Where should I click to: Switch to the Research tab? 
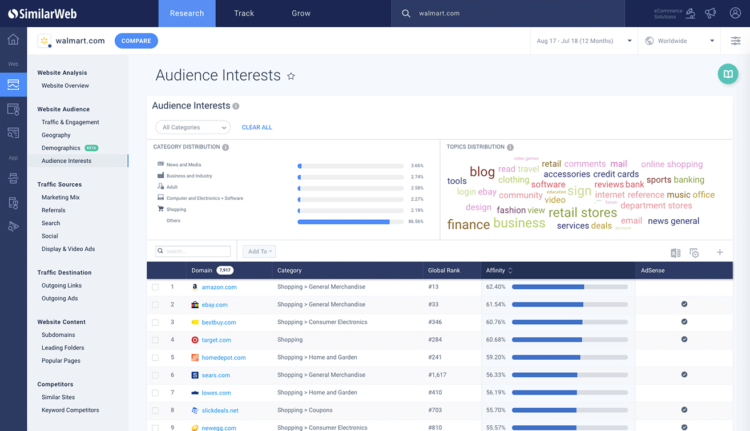[x=187, y=13]
